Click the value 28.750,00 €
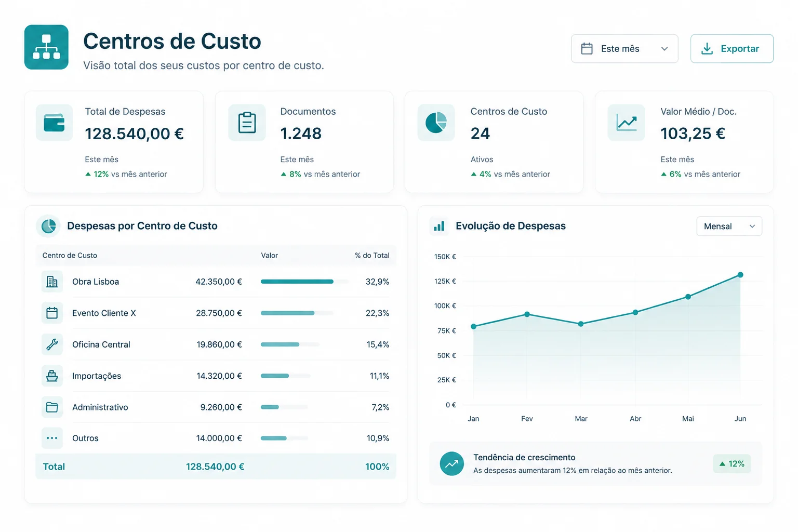 (219, 313)
